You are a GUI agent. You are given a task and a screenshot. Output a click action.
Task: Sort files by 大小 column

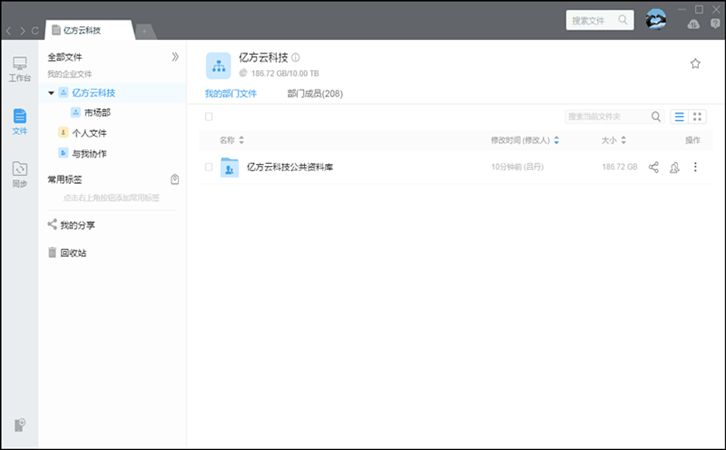click(612, 140)
